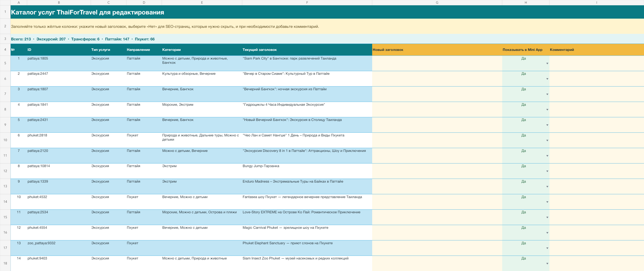Expand the dropdown arrow in the pattaya:2534 row
This screenshot has width=644, height=271.
[x=547, y=217]
